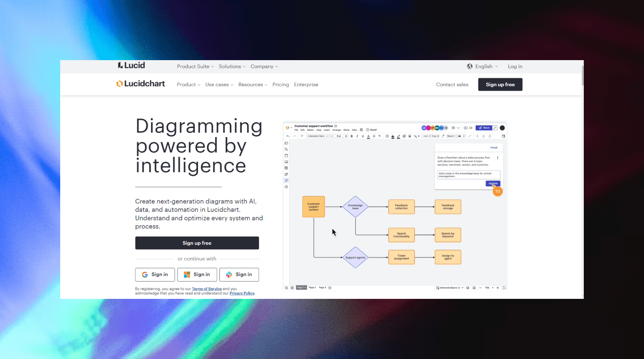644x359 pixels.
Task: Click the fill color bucket icon
Action: tap(393, 136)
